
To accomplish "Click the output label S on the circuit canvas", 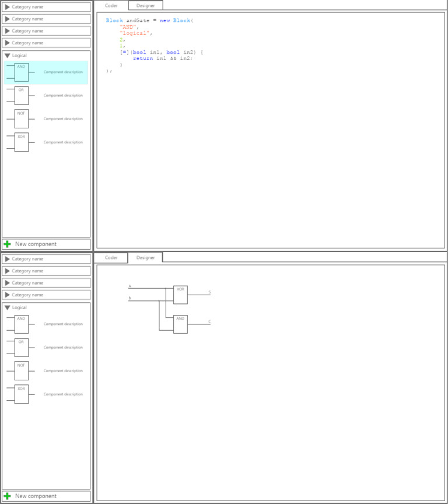I will coord(209,292).
